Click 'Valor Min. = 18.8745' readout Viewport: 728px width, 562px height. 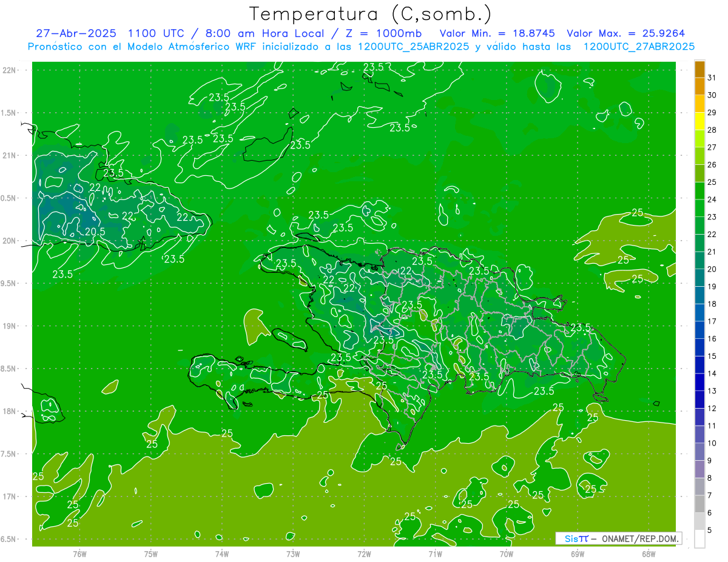(497, 33)
